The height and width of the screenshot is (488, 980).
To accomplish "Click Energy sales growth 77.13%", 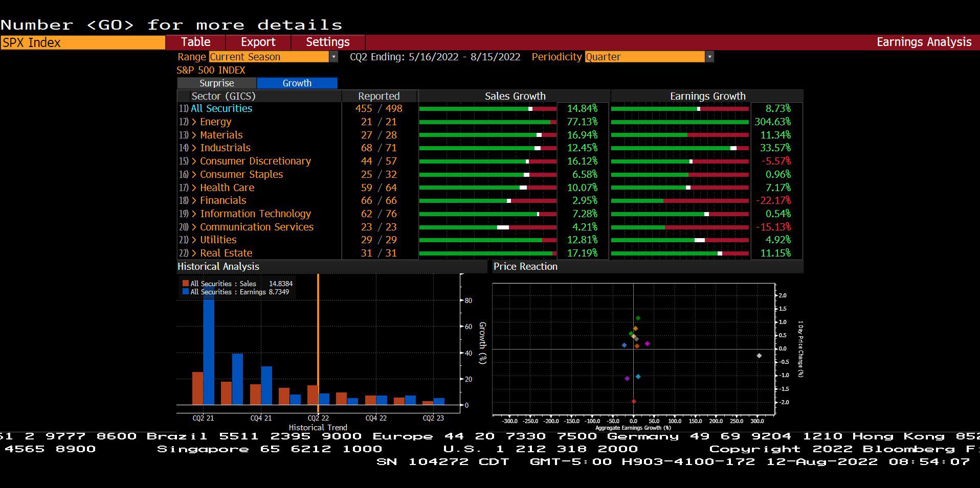I will pos(582,122).
